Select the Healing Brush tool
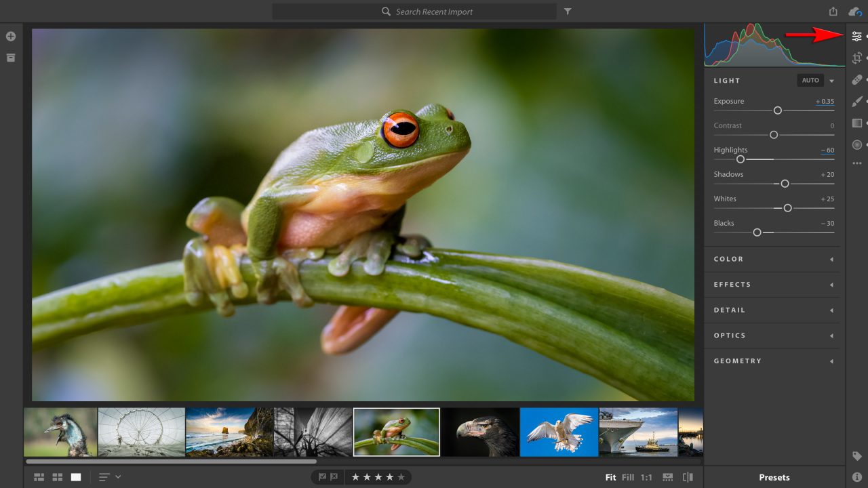868x488 pixels. tap(856, 79)
